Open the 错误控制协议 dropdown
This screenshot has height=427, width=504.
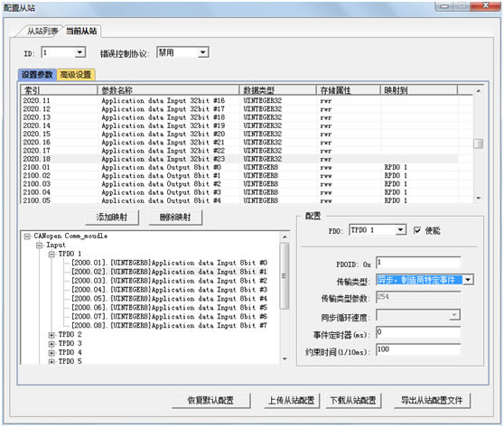tap(202, 52)
